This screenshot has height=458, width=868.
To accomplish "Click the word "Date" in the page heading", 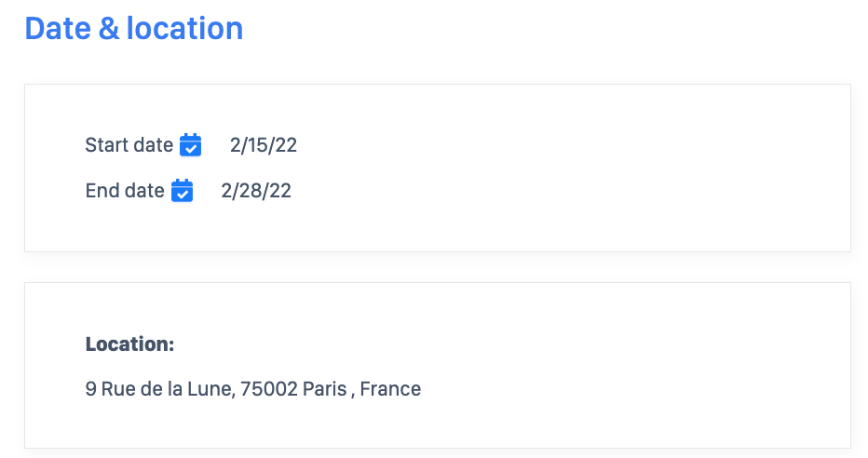I will (x=58, y=29).
